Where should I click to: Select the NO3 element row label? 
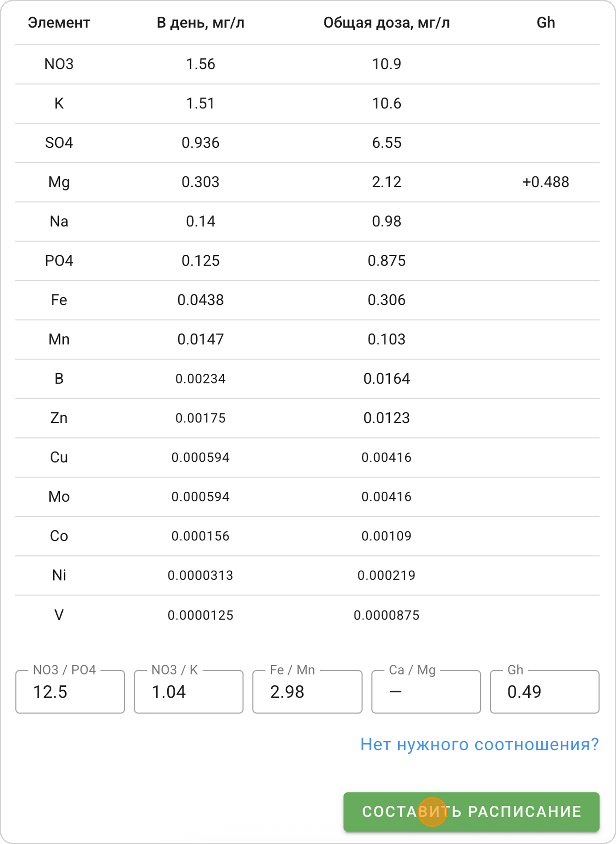pos(59,64)
